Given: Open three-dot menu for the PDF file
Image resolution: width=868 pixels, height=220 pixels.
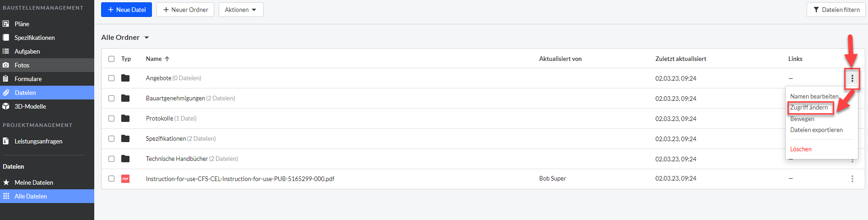Looking at the screenshot, I should (852, 179).
